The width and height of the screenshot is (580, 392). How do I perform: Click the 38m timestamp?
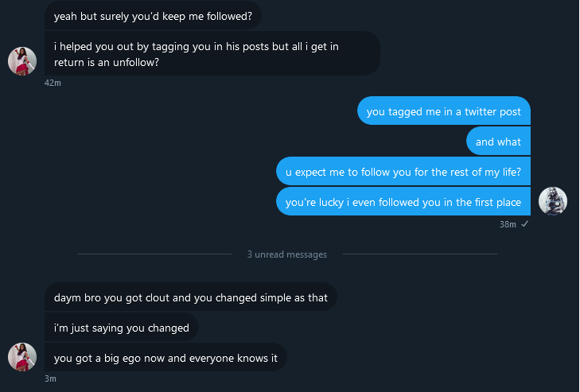pyautogui.click(x=508, y=224)
